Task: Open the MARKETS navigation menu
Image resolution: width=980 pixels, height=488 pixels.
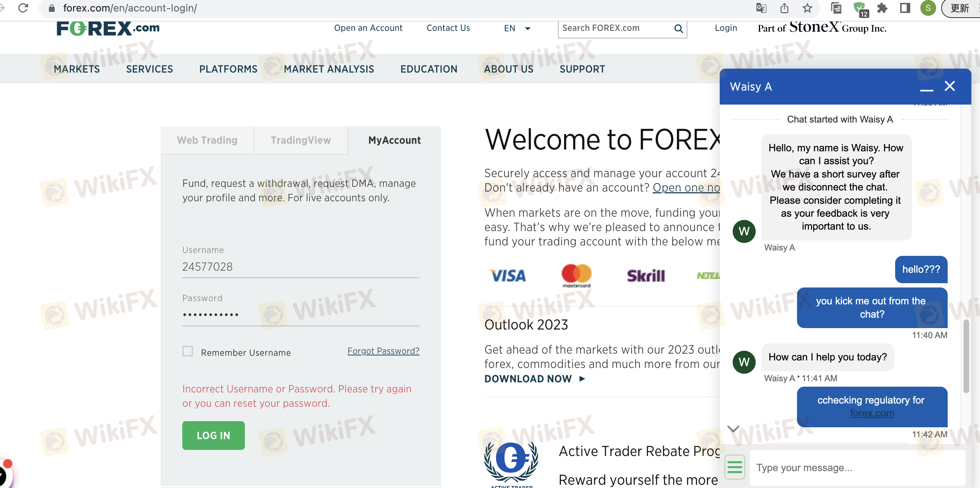Action: coord(77,69)
